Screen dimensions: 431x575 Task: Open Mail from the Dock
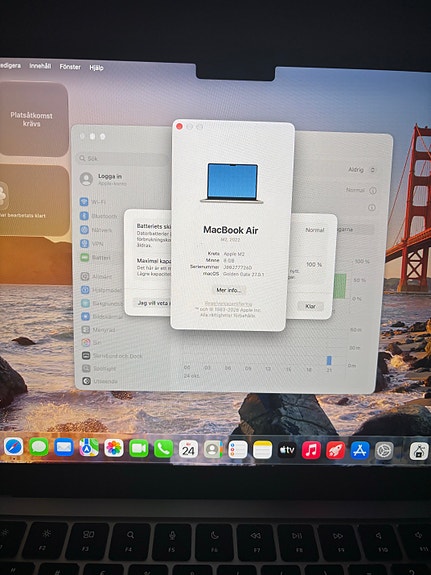(64, 447)
